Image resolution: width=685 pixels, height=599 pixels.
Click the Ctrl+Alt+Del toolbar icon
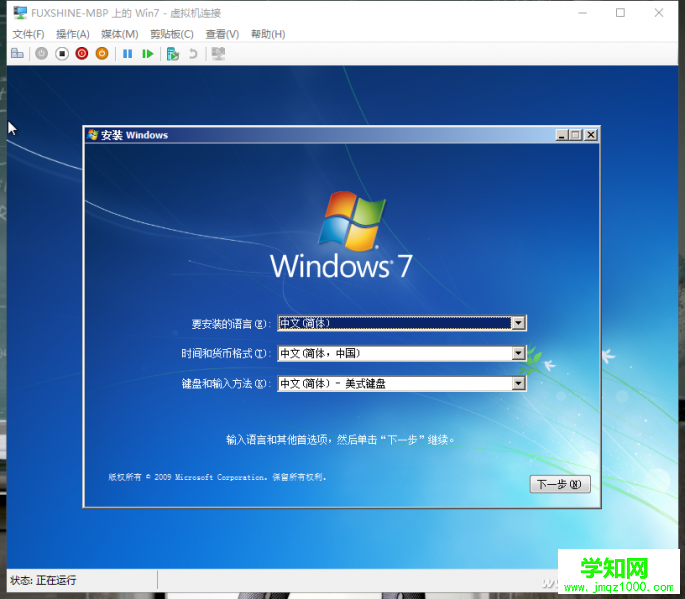point(17,53)
